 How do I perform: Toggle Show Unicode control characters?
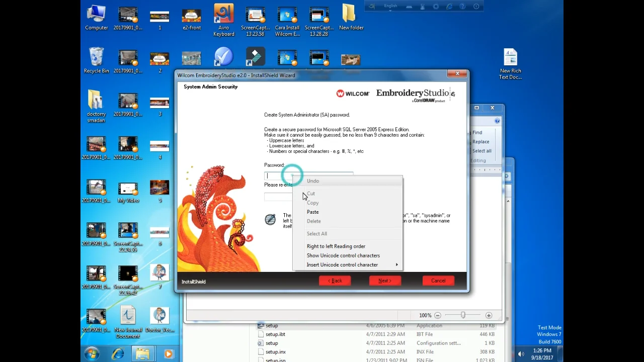click(348, 255)
